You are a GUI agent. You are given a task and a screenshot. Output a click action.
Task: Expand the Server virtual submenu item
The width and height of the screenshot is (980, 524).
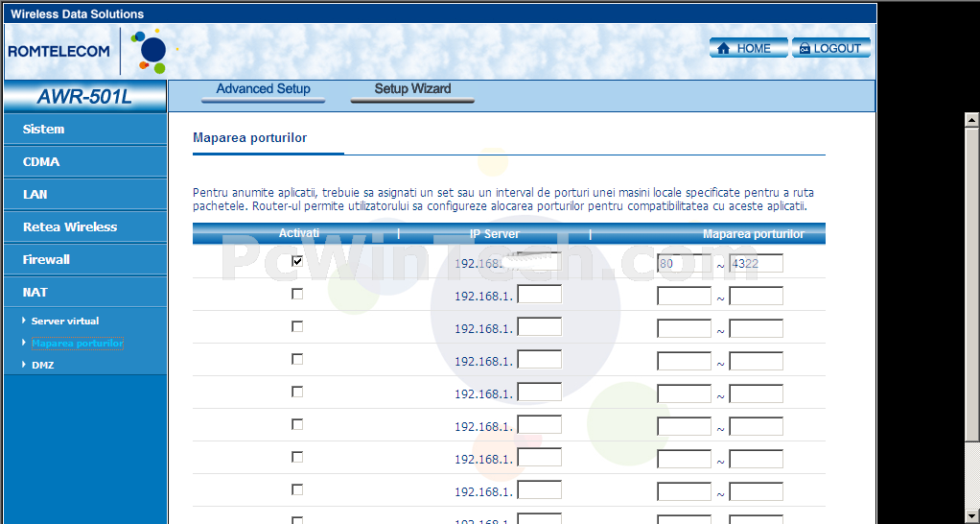[65, 322]
